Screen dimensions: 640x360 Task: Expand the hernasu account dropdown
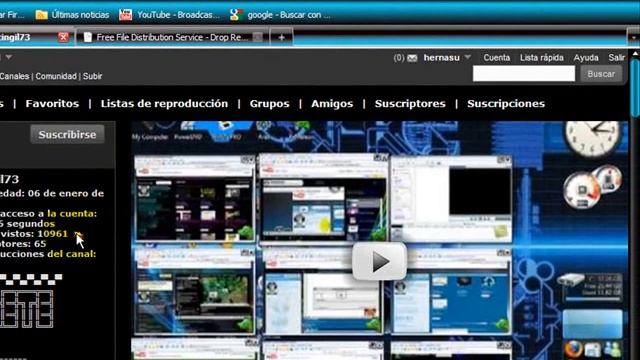[468, 57]
